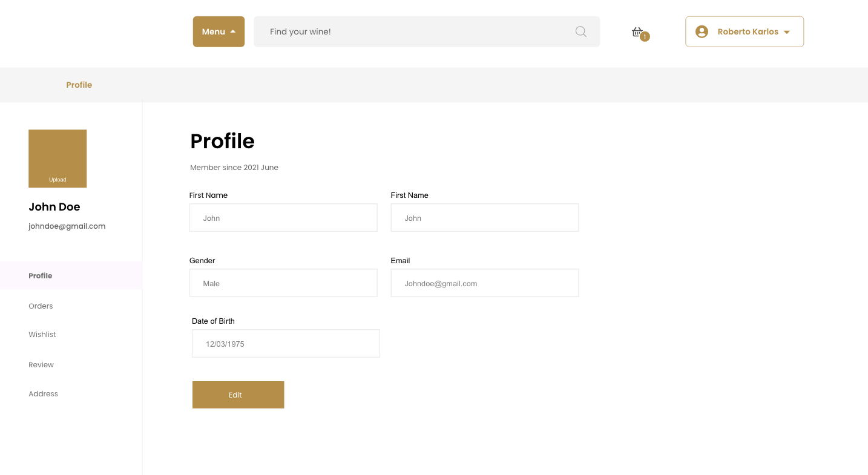Click the Gender field showing Male
Screen dimensions: 868x475
(x=283, y=283)
